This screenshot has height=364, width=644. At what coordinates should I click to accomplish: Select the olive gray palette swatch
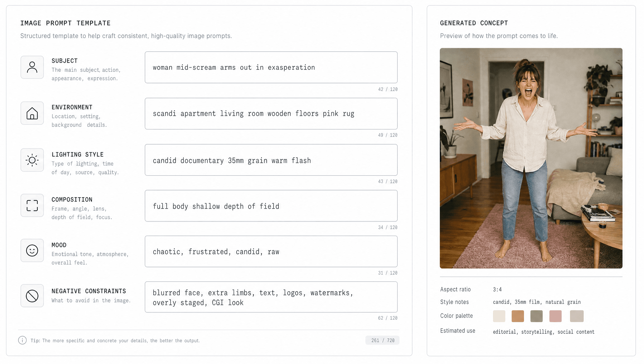click(x=536, y=316)
